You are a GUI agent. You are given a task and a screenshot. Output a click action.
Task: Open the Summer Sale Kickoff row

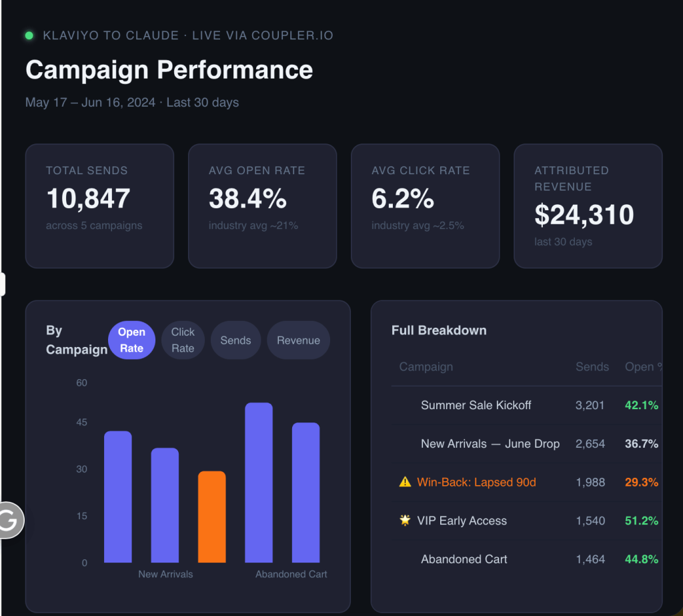[527, 405]
